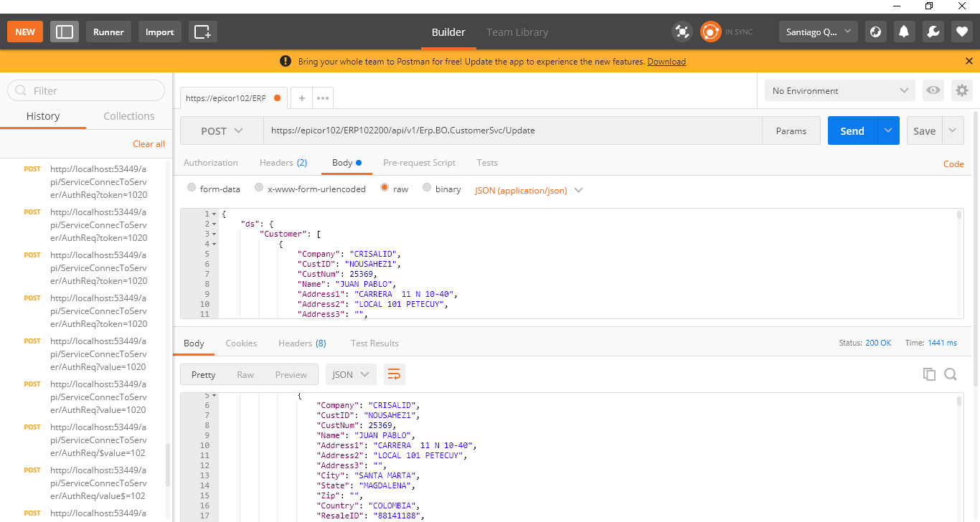Screen dimensions: 980x522
Task: Open the tab options ellipsis
Action: pyautogui.click(x=323, y=98)
